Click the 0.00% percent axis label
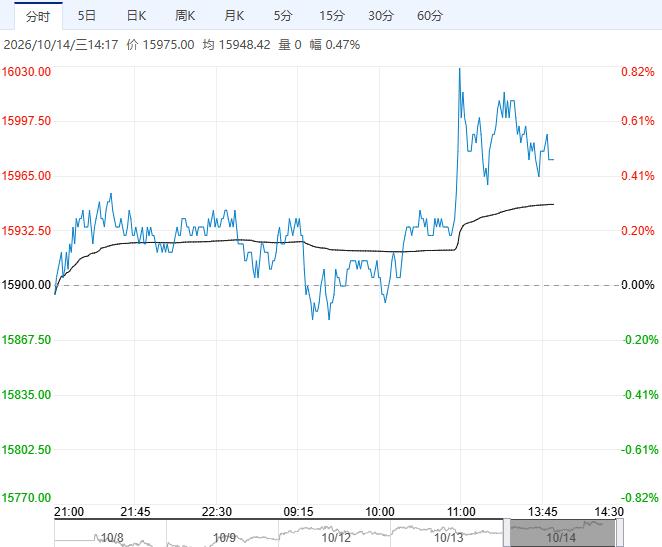662x547 pixels. point(638,285)
